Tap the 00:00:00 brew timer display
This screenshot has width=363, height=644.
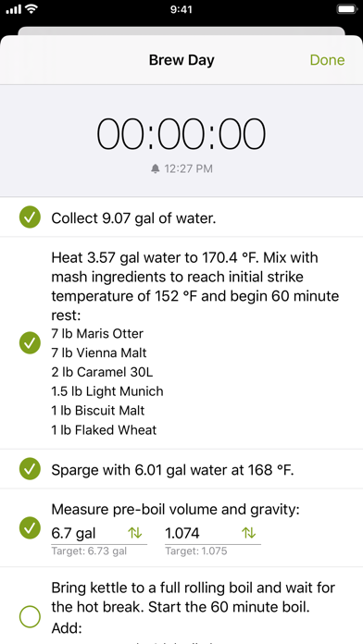click(x=181, y=134)
